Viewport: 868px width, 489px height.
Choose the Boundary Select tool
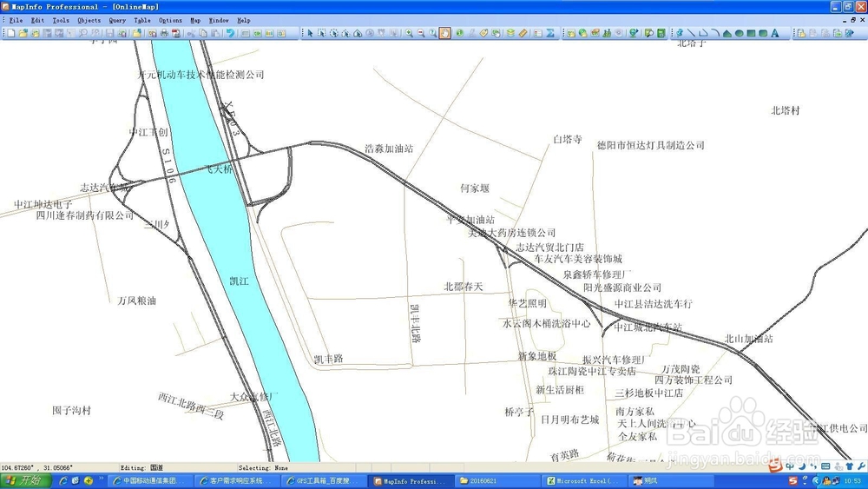click(x=358, y=33)
